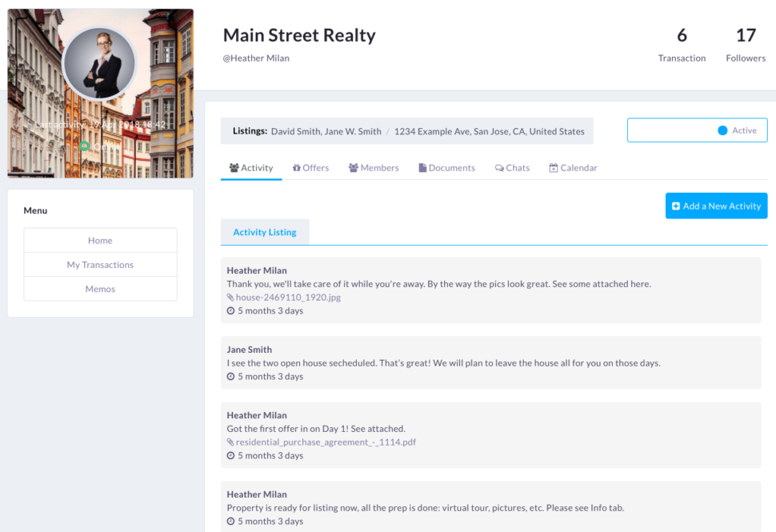
Task: Open residential_purchase_agreement_-_1114.pdf attachment
Action: (326, 442)
